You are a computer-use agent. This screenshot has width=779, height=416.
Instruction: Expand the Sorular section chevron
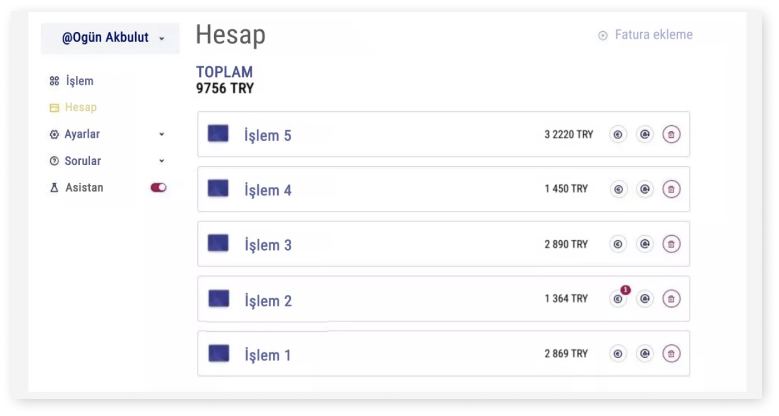point(162,161)
